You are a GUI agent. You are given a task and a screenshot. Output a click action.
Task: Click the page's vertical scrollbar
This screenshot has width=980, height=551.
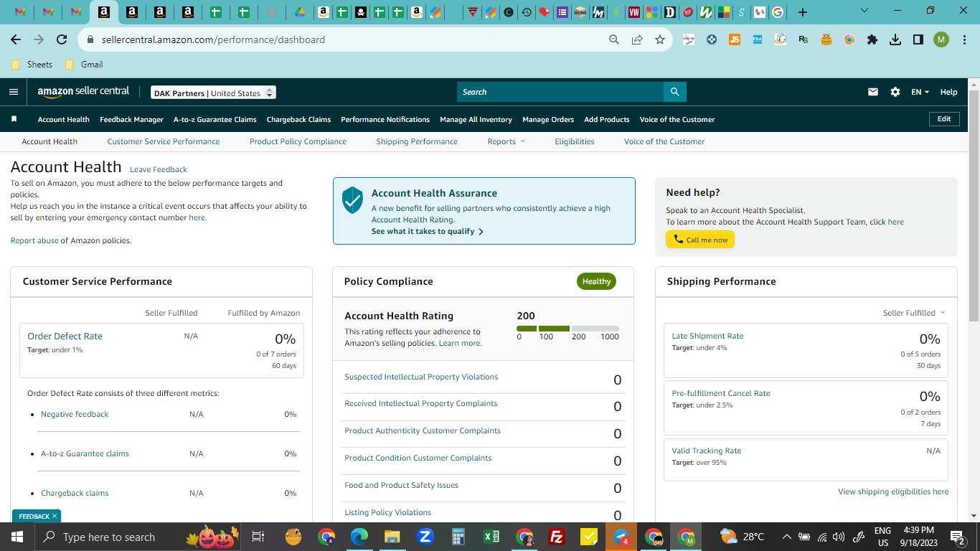(974, 207)
